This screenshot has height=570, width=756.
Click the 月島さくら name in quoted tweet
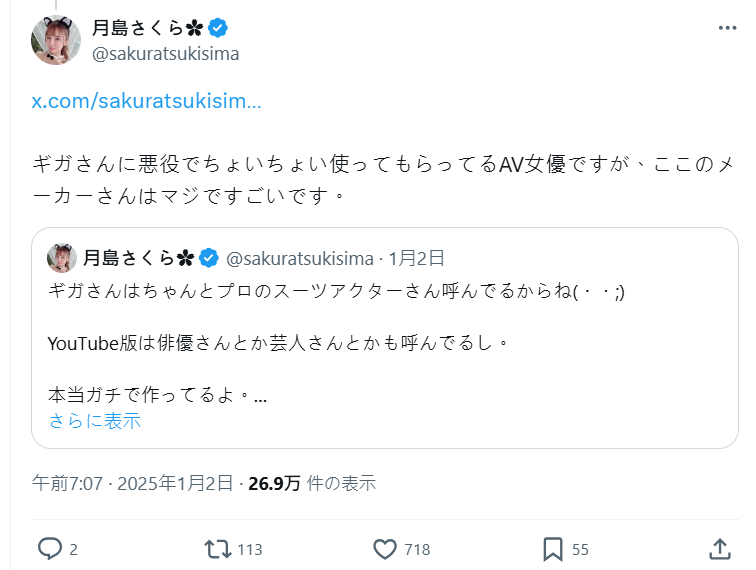pos(128,258)
